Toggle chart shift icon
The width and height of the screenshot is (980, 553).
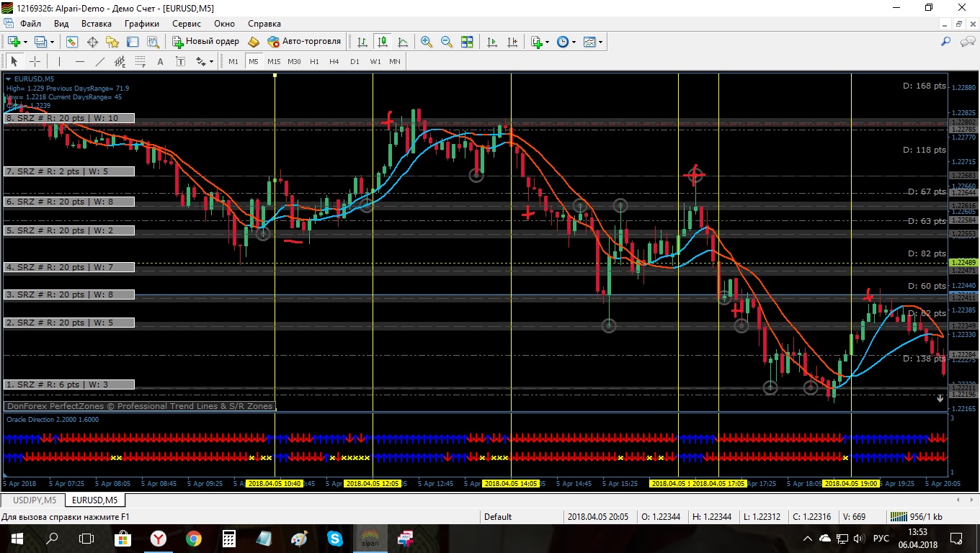(x=512, y=42)
